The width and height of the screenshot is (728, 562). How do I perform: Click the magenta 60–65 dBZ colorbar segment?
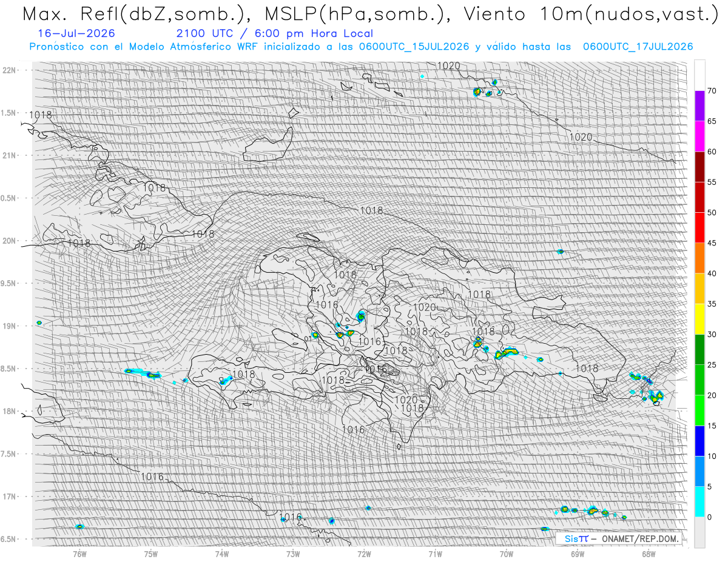(x=699, y=136)
